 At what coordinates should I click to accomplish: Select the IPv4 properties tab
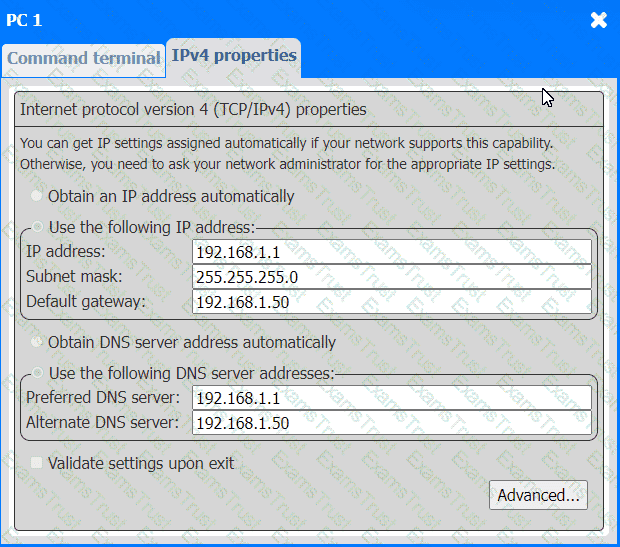(x=233, y=56)
